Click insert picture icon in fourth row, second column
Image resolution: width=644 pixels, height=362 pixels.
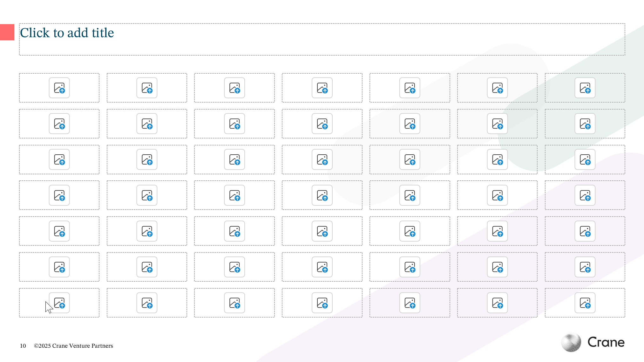click(147, 195)
